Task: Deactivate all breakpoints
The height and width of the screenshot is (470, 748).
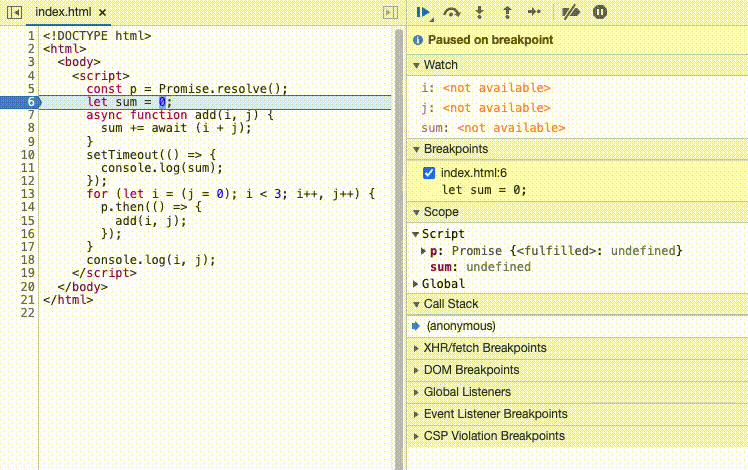Action: (x=571, y=12)
